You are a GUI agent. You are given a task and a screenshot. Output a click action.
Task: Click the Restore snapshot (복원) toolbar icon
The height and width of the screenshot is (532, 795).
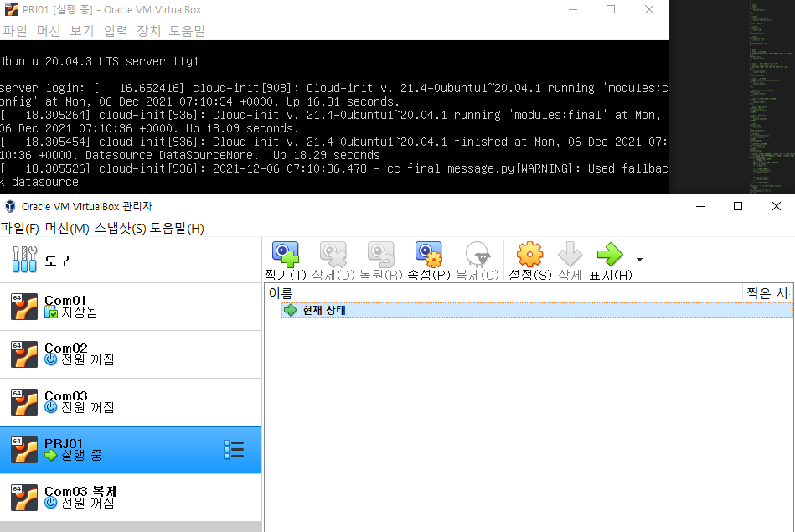pyautogui.click(x=381, y=255)
